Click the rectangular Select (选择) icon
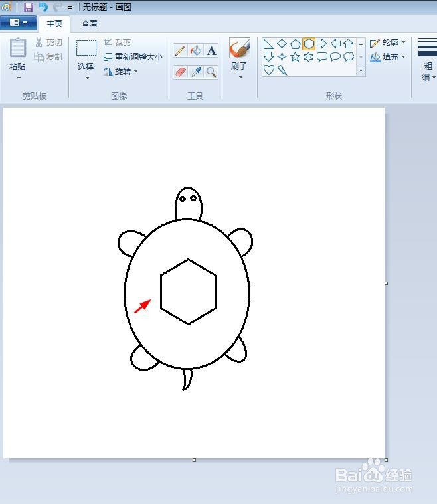This screenshot has height=504, width=437. point(86,48)
